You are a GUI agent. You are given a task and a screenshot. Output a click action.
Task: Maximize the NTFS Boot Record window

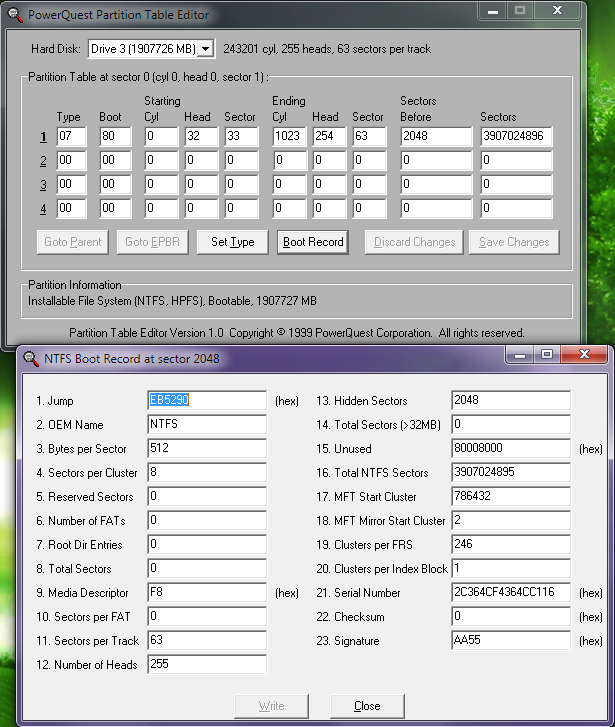point(547,355)
